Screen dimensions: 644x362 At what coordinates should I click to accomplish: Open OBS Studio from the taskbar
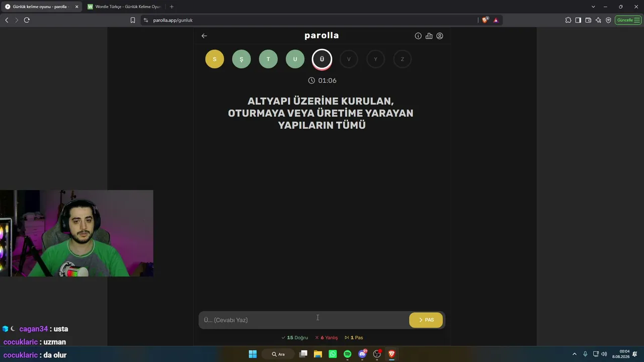(x=377, y=354)
